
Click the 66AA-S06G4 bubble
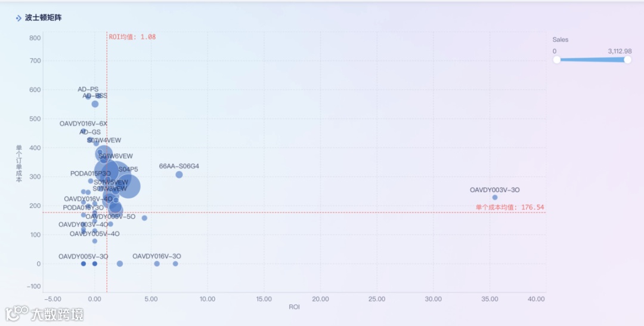click(x=179, y=175)
